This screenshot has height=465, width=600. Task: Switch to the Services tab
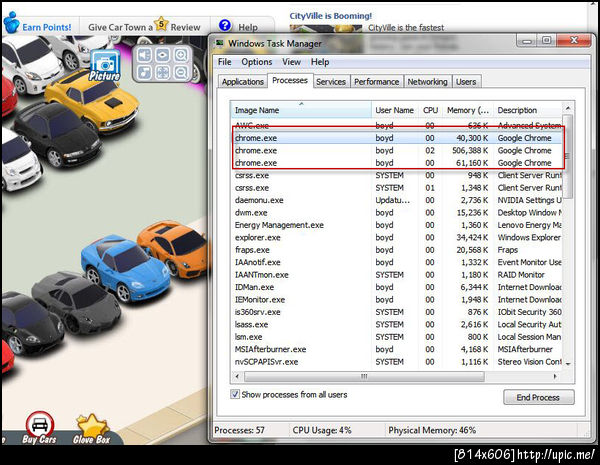pyautogui.click(x=331, y=82)
